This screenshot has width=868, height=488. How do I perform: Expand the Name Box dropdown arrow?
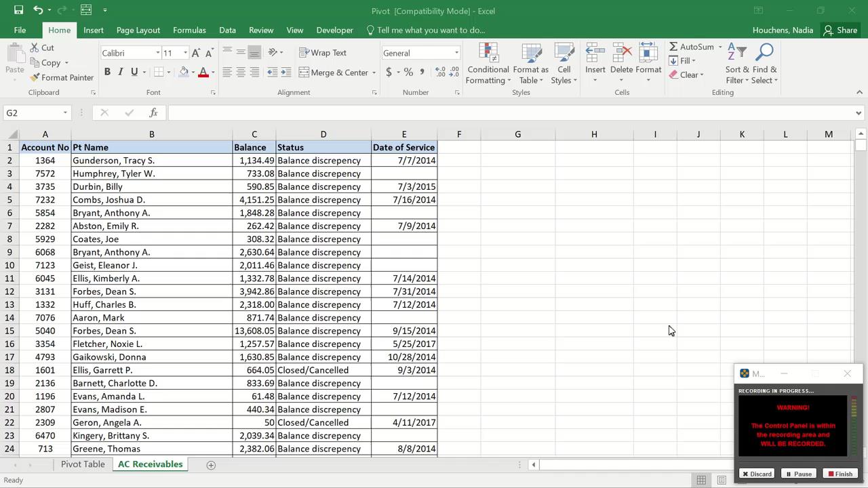(x=65, y=113)
